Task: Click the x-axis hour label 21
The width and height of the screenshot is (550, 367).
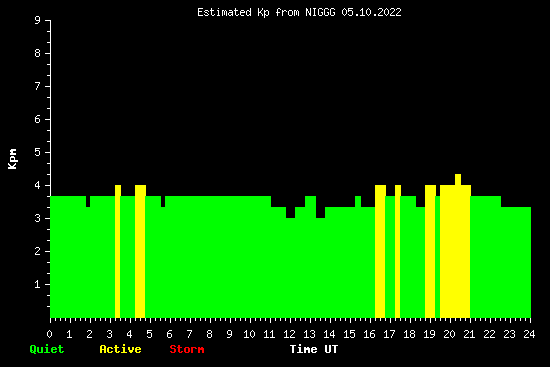Action: pos(469,334)
